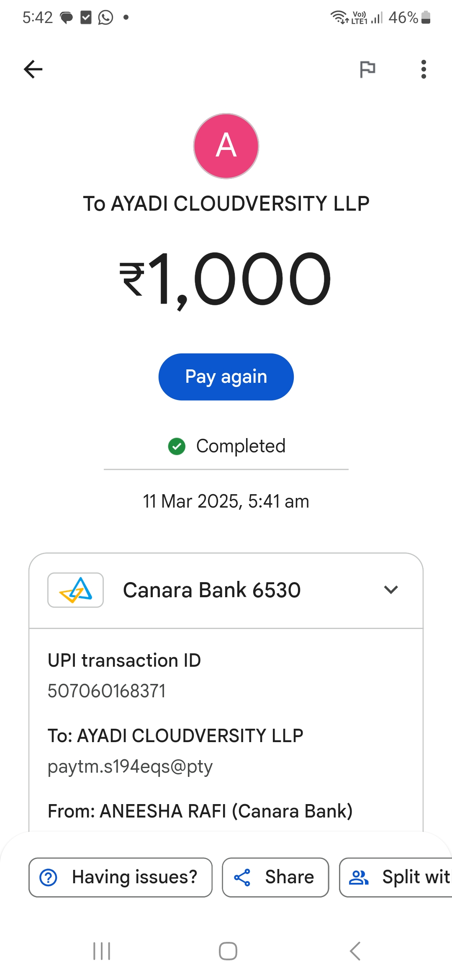Tap the paytm.s194eqs@pty UPI address
The width and height of the screenshot is (452, 980).
pos(130,766)
